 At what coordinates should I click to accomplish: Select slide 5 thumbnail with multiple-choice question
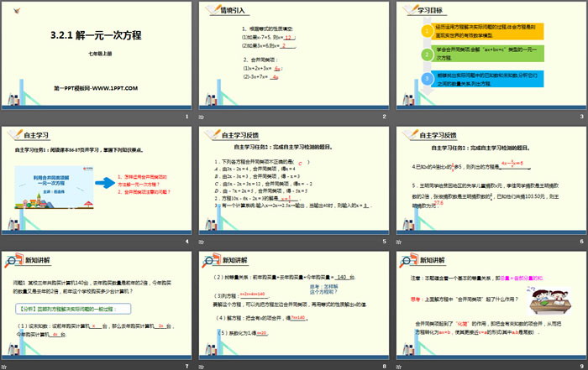click(x=294, y=180)
